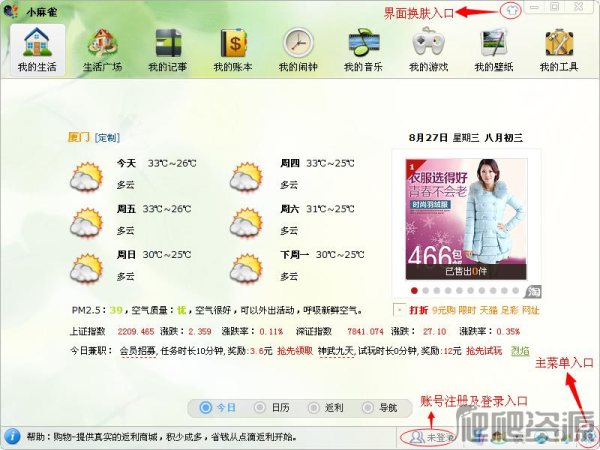Click the skin-change shirt icon
The height and width of the screenshot is (450, 600).
(511, 10)
